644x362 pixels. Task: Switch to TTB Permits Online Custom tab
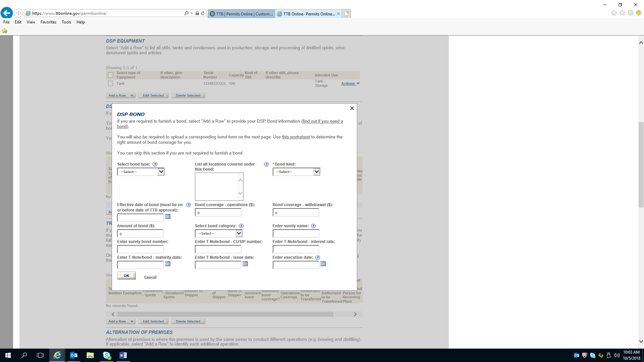click(x=241, y=14)
